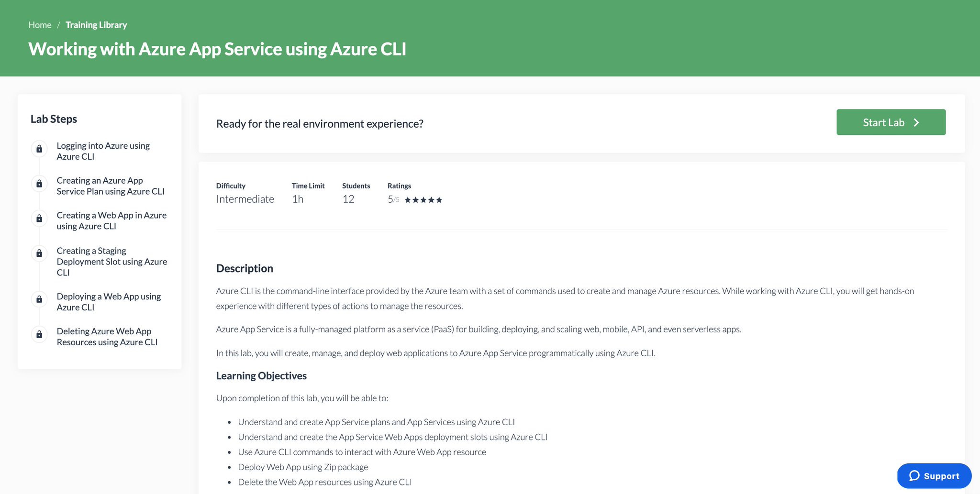Image resolution: width=980 pixels, height=494 pixels.
Task: Click objective about Web Apps deployment slots
Action: tap(393, 437)
